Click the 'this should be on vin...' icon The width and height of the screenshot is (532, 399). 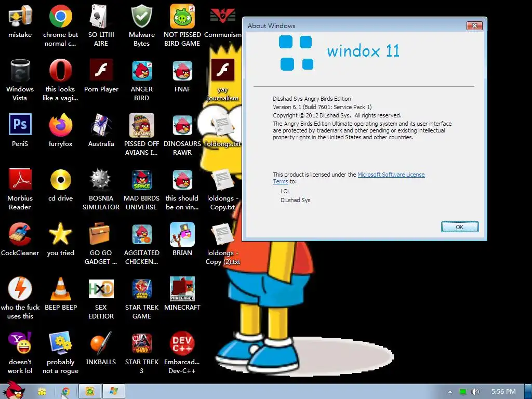[182, 180]
